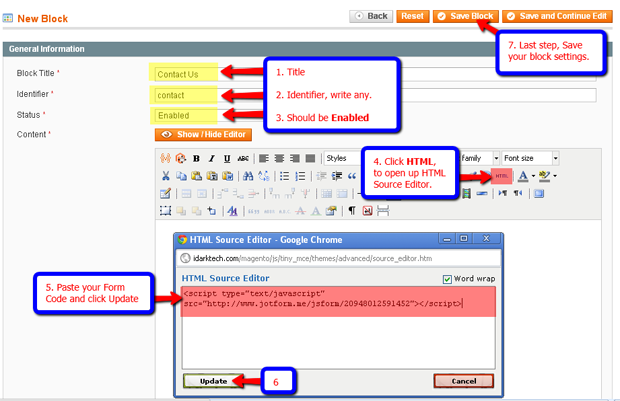The height and width of the screenshot is (401, 620).
Task: Toggle italic formatting in editor toolbar
Action: pyautogui.click(x=212, y=158)
